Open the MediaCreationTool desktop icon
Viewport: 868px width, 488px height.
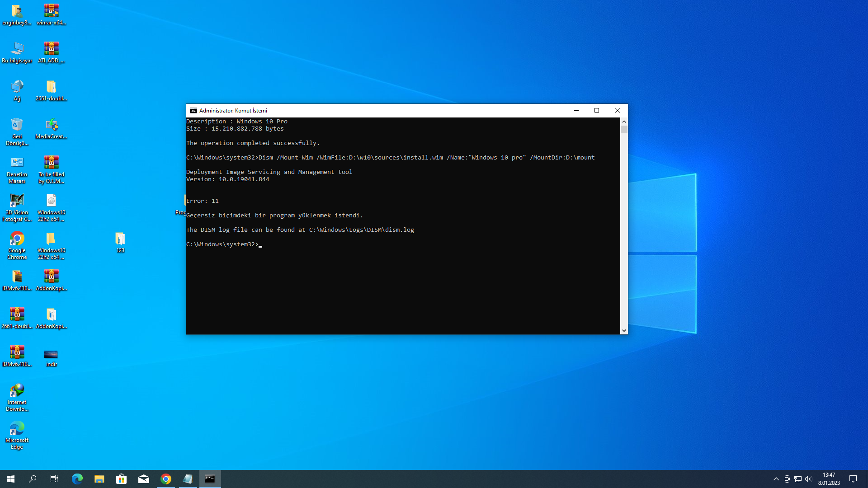(x=51, y=125)
